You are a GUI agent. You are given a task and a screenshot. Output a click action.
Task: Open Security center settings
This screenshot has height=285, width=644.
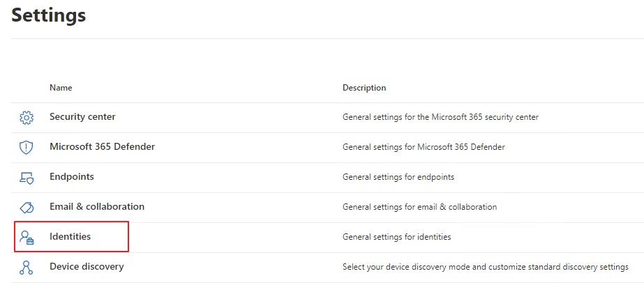coord(82,117)
